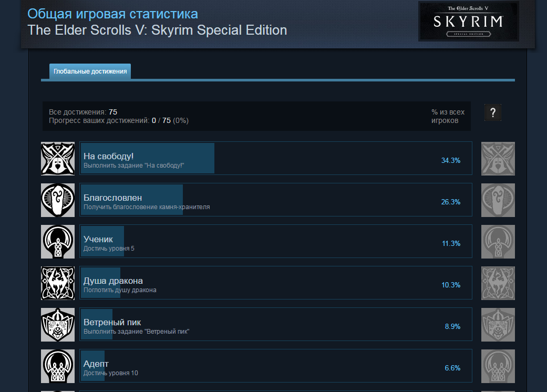Viewport: 547px width, 392px height.
Task: Click the game title "The Elder Scrolls V: Skyrim Special Edition"
Action: coord(157,30)
